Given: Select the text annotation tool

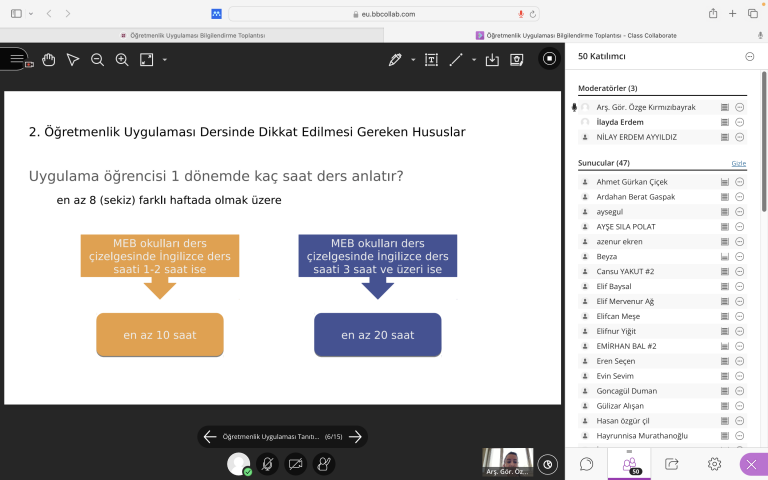Looking at the screenshot, I should click(x=431, y=59).
